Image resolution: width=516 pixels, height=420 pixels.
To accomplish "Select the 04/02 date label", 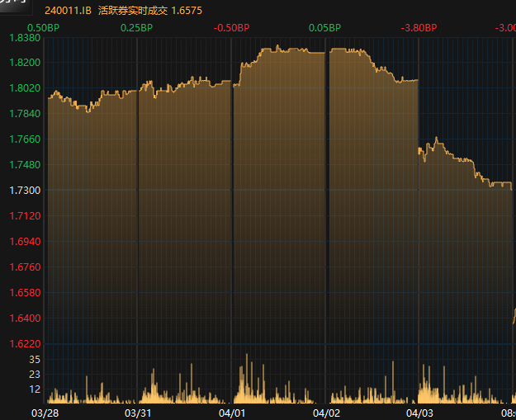I will (x=326, y=413).
